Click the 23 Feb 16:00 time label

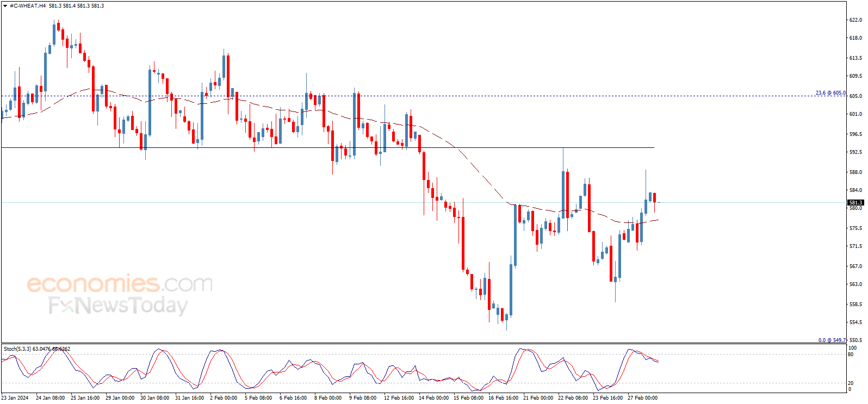[607, 398]
